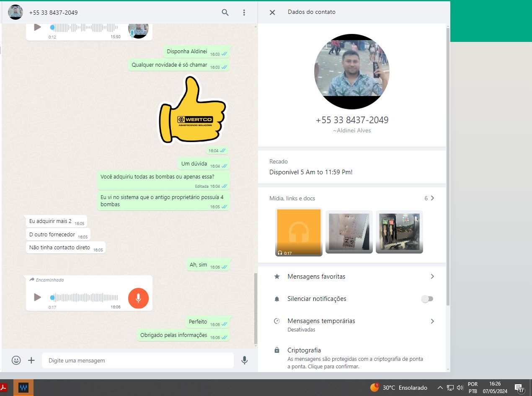
Task: Toggle Silenciar notificações switch
Action: (x=427, y=299)
